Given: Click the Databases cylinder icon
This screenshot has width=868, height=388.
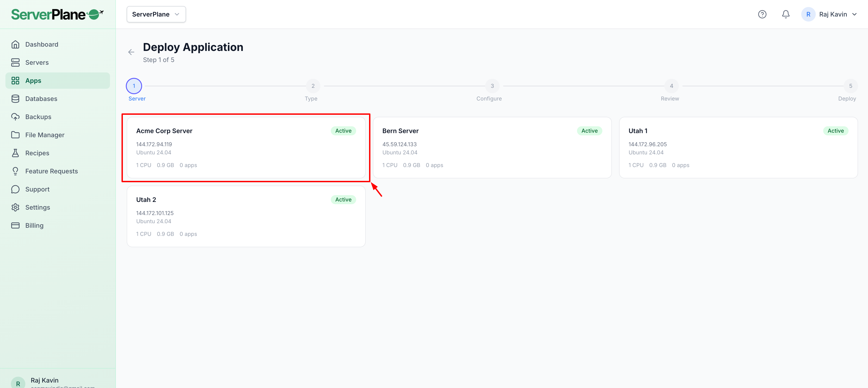Looking at the screenshot, I should 15,99.
